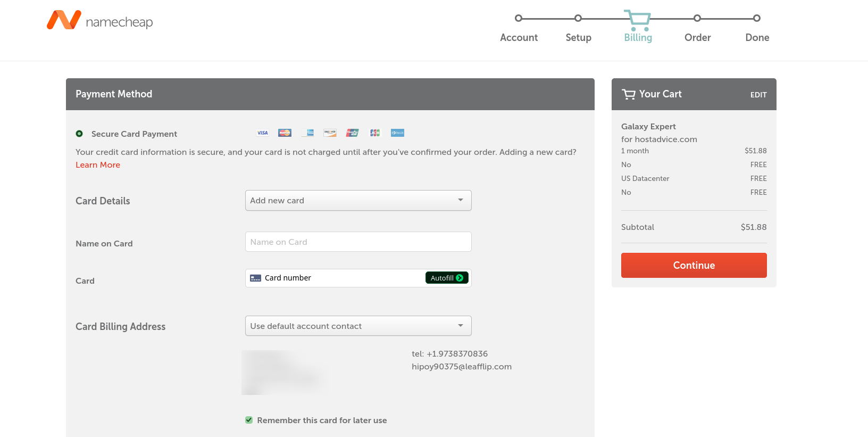The width and height of the screenshot is (868, 437).
Task: Open the Learn More link
Action: (98, 165)
